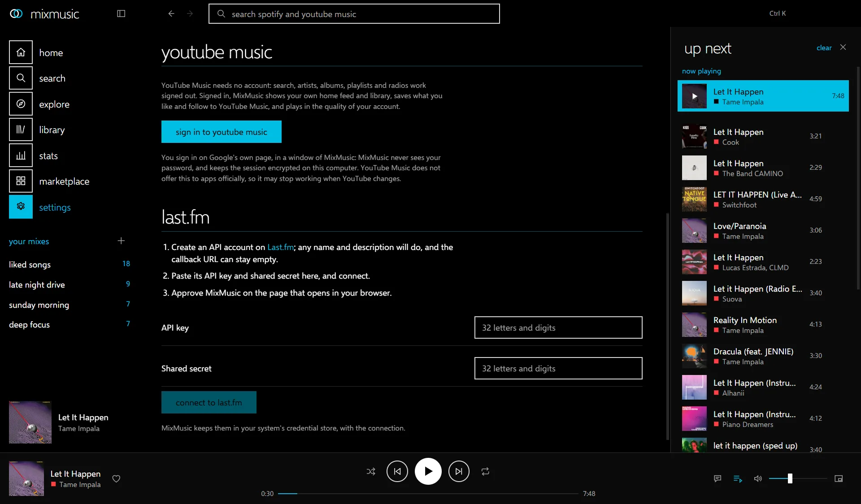This screenshot has height=504, width=861.
Task: Clear the up next queue
Action: 824,47
